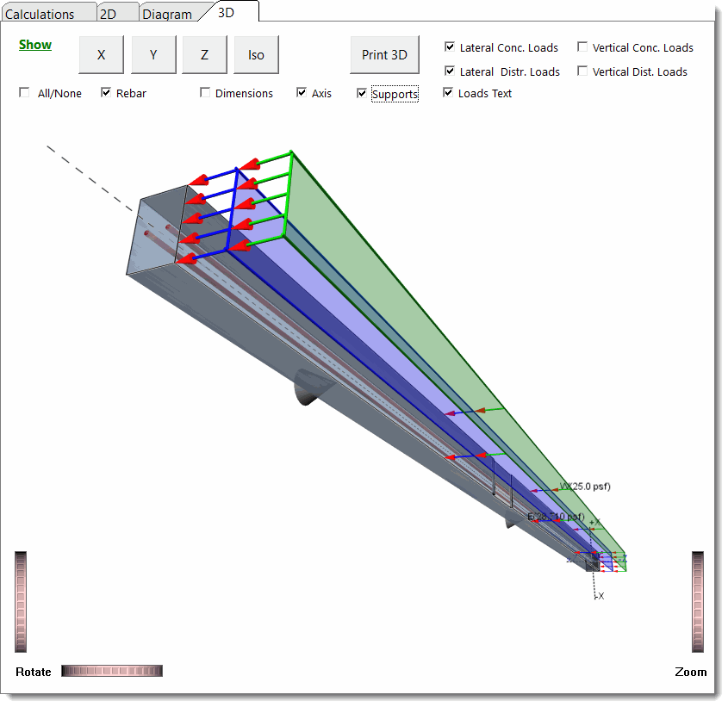
Task: Toggle the All/None checkbox
Action: (x=24, y=93)
